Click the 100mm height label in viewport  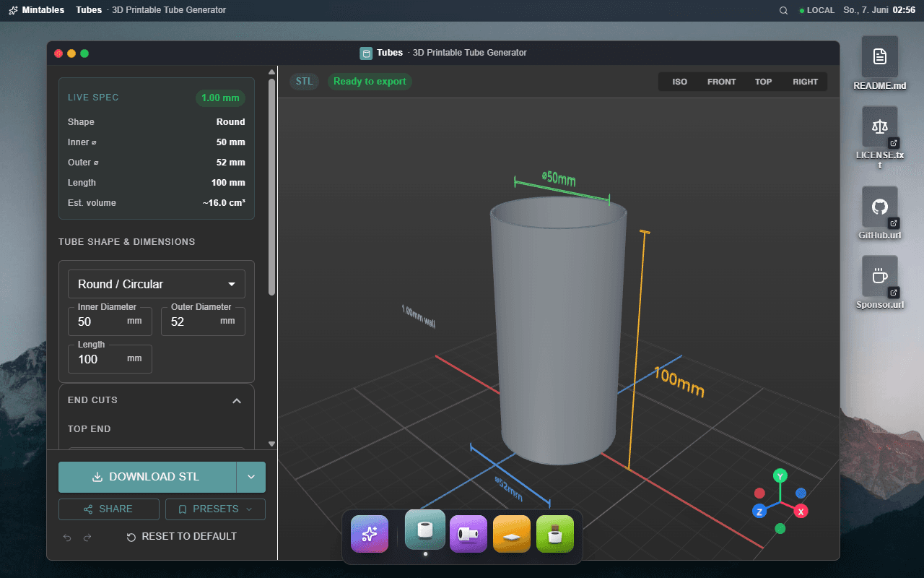679,382
